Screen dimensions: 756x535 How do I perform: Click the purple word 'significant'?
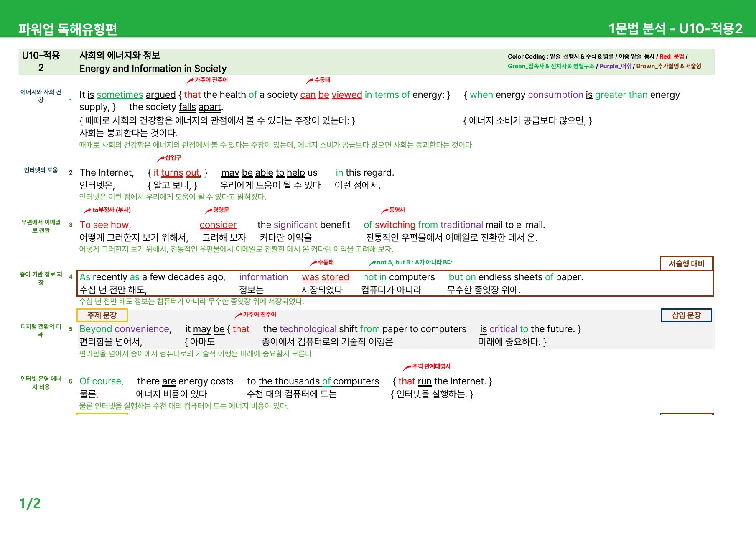pyautogui.click(x=295, y=225)
